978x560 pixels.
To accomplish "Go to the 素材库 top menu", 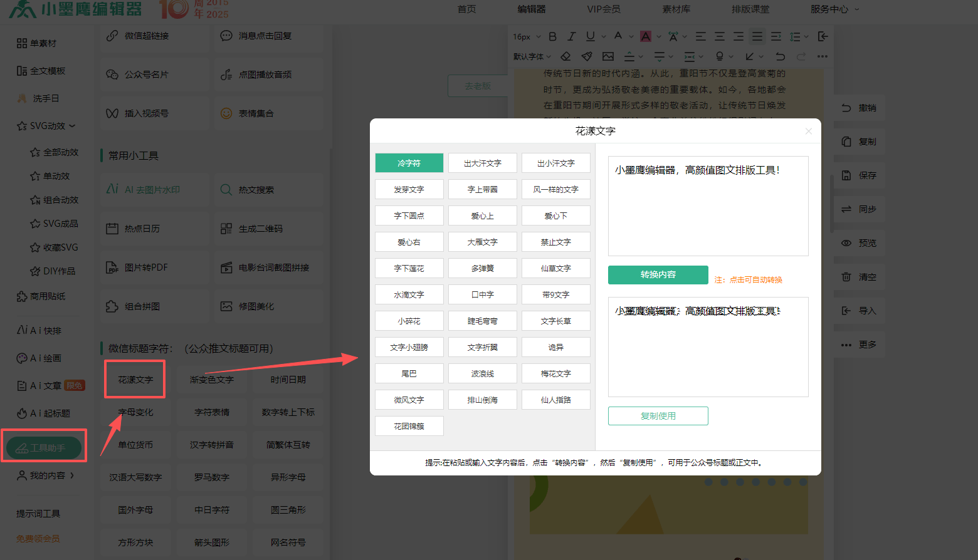I will tap(676, 9).
